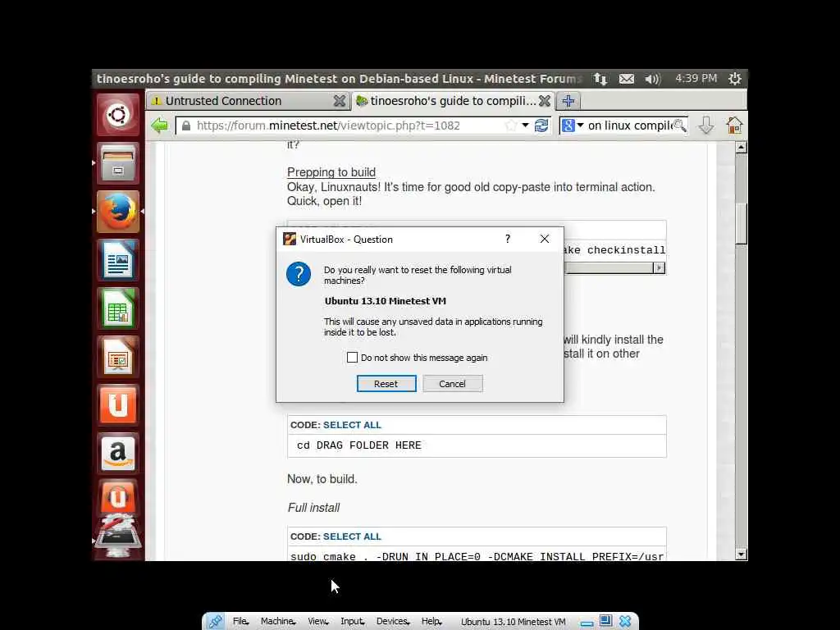Open the Ubuntu Dash home launcher
Screen dimensions: 840x630
(x=118, y=115)
